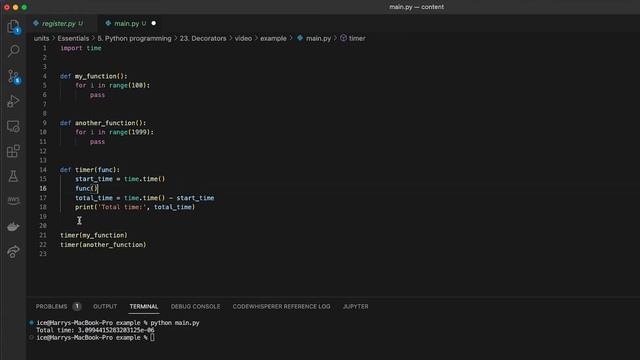Click 'for i in range(100):' line
Screen dimensions: 640x360
point(112,86)
